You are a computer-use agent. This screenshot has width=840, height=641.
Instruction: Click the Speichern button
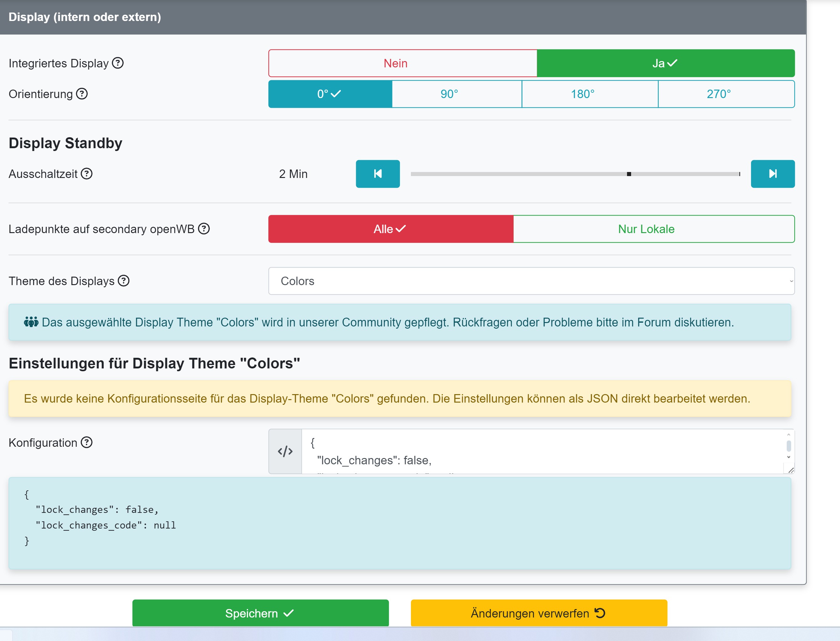click(x=260, y=613)
